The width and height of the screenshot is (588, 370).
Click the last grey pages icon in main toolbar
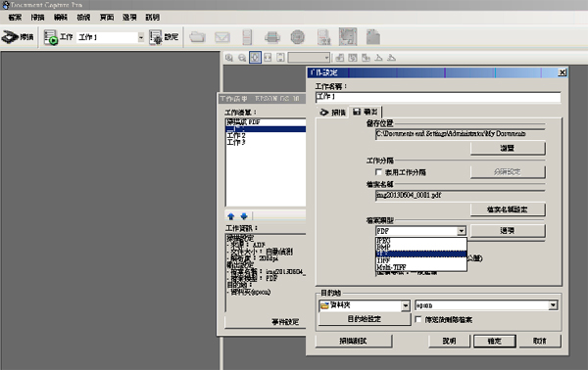[372, 36]
